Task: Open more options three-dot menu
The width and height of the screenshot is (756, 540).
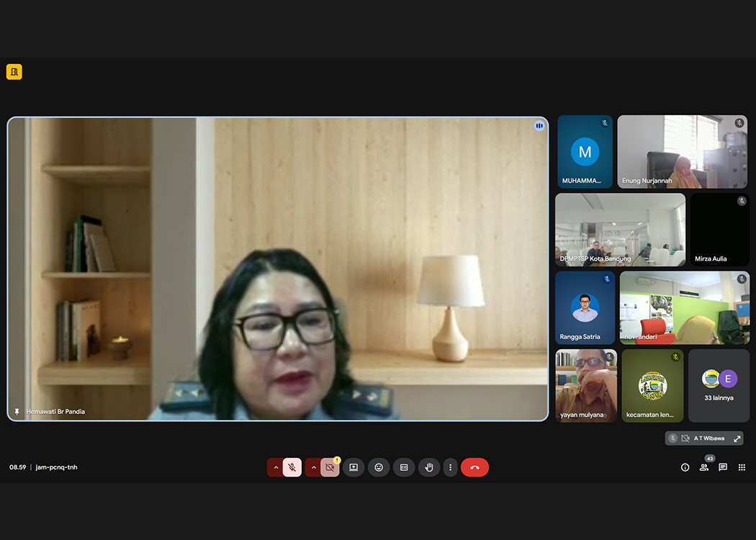Action: (451, 467)
